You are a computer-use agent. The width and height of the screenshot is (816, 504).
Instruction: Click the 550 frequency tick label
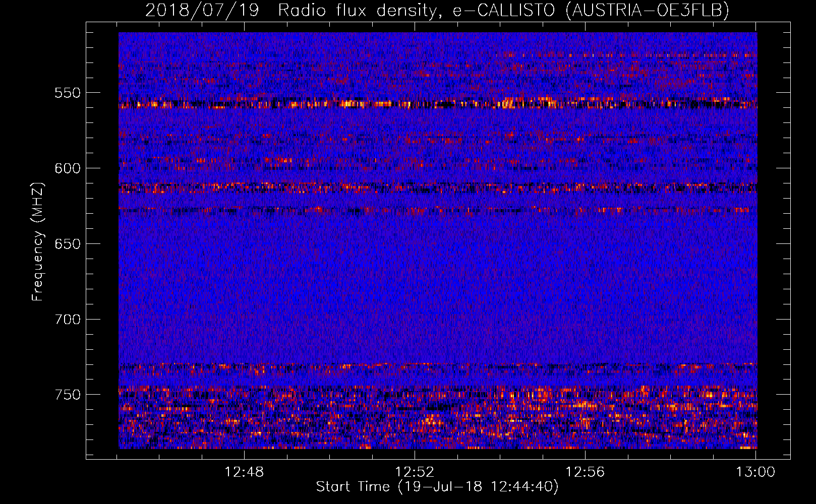tap(68, 93)
